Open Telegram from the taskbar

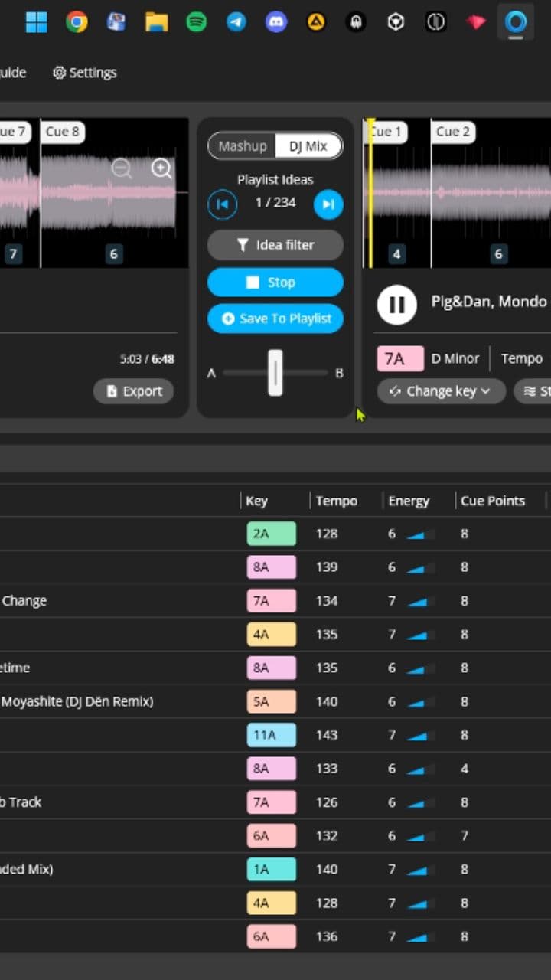236,22
